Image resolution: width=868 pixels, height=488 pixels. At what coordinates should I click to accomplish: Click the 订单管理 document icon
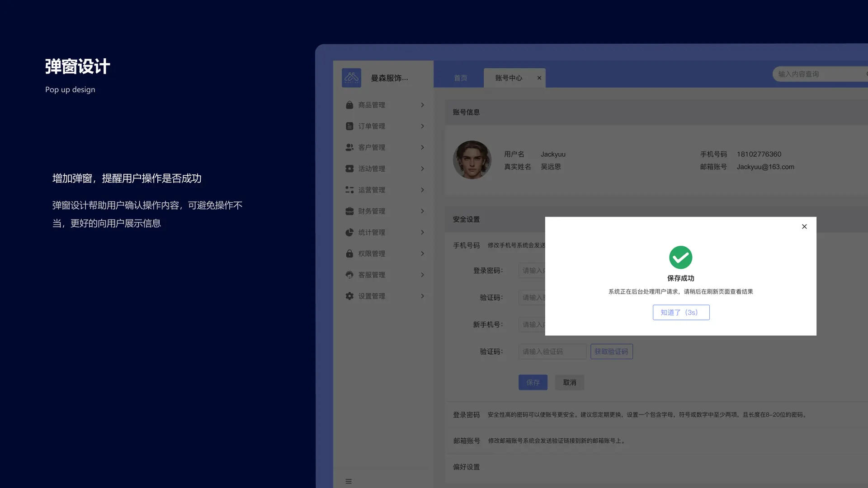click(349, 126)
